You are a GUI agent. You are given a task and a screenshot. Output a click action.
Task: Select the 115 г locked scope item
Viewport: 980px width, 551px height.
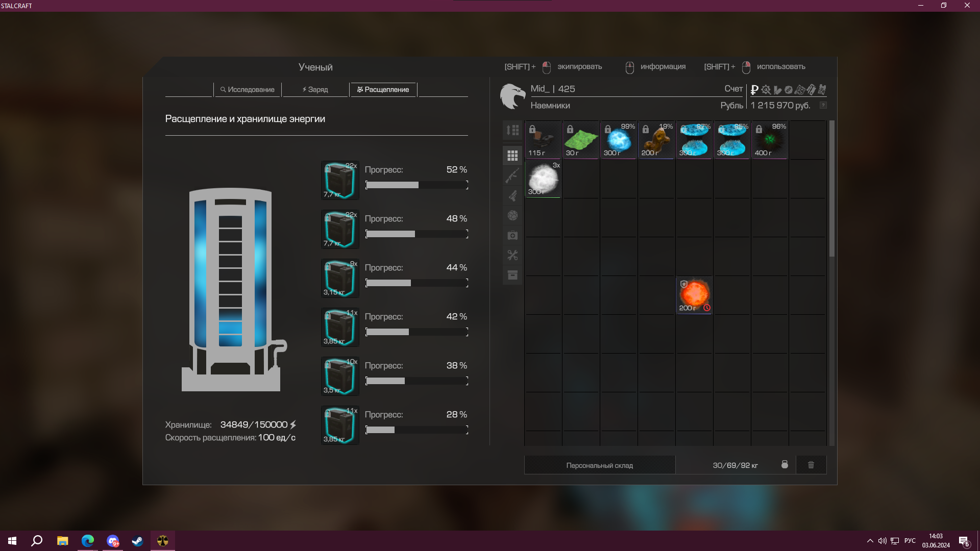tap(543, 140)
